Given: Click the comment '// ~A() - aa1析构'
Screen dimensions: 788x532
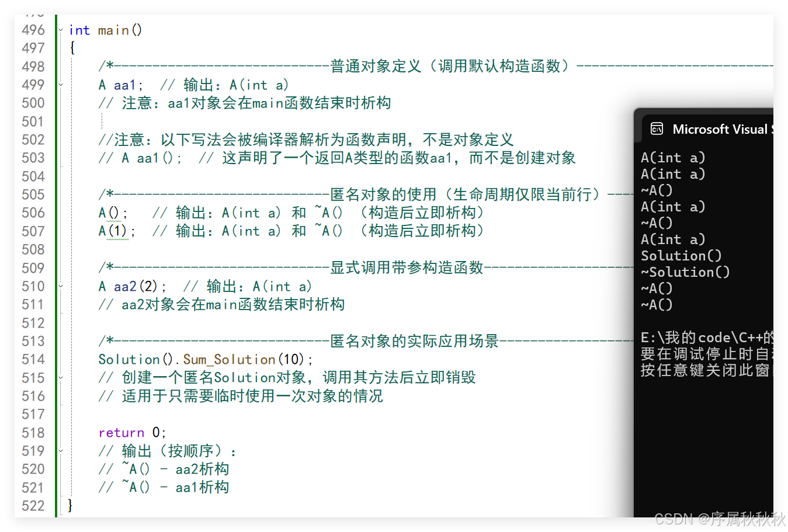Looking at the screenshot, I should (x=164, y=487).
